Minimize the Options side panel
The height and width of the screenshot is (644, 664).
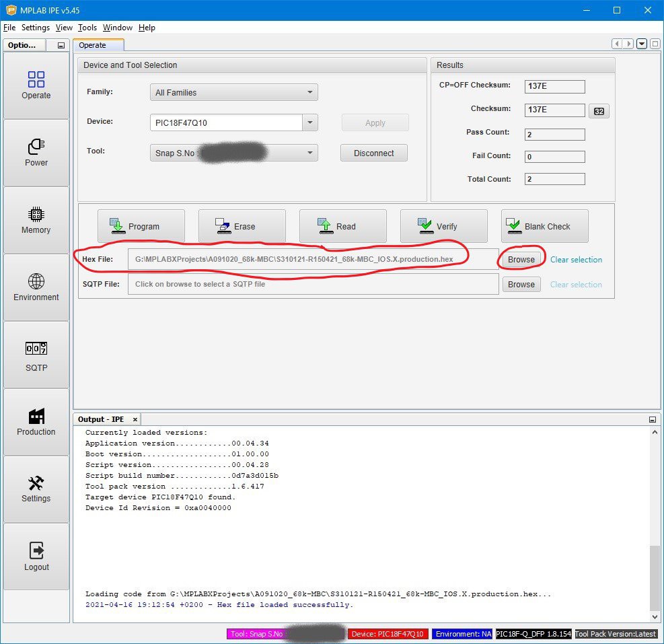(61, 45)
